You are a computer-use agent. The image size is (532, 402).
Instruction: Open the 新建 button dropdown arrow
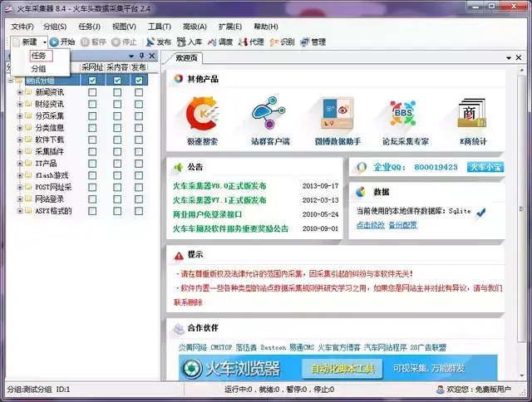44,42
